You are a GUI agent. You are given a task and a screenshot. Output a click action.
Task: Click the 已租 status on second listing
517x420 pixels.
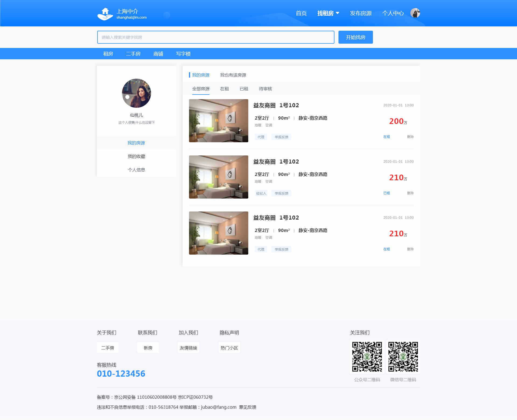386,193
